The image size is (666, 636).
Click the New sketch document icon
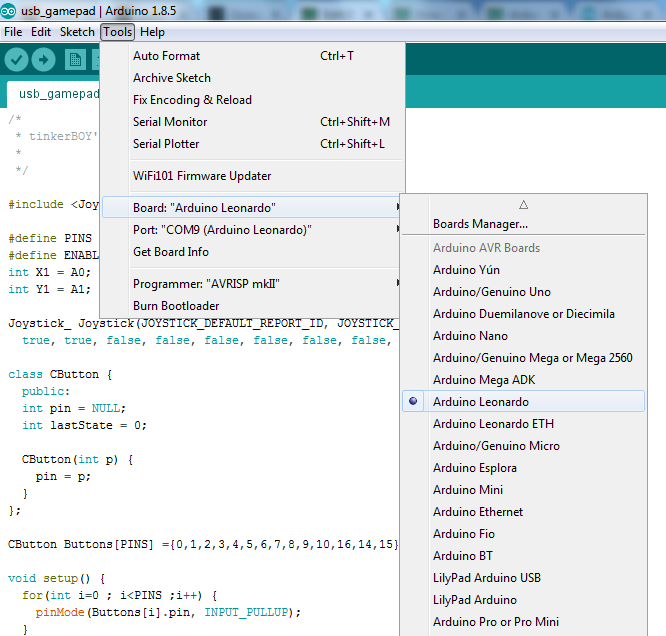(x=75, y=59)
